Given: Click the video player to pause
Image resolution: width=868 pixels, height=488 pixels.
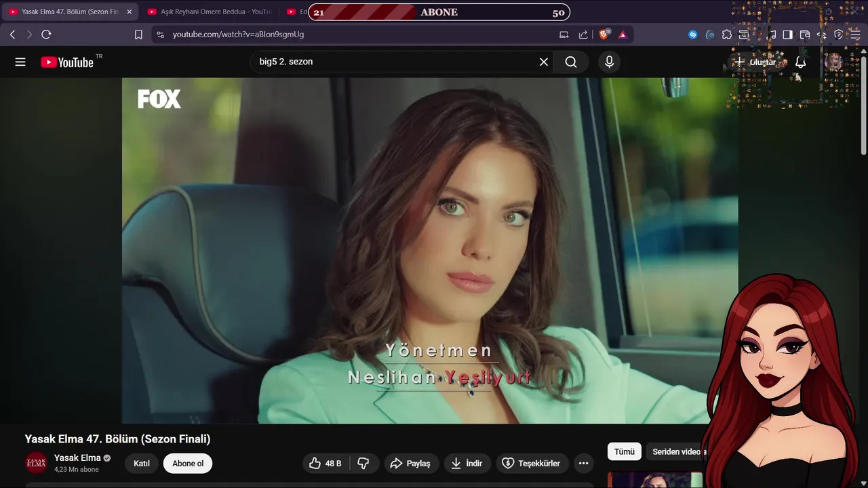Looking at the screenshot, I should tap(430, 250).
